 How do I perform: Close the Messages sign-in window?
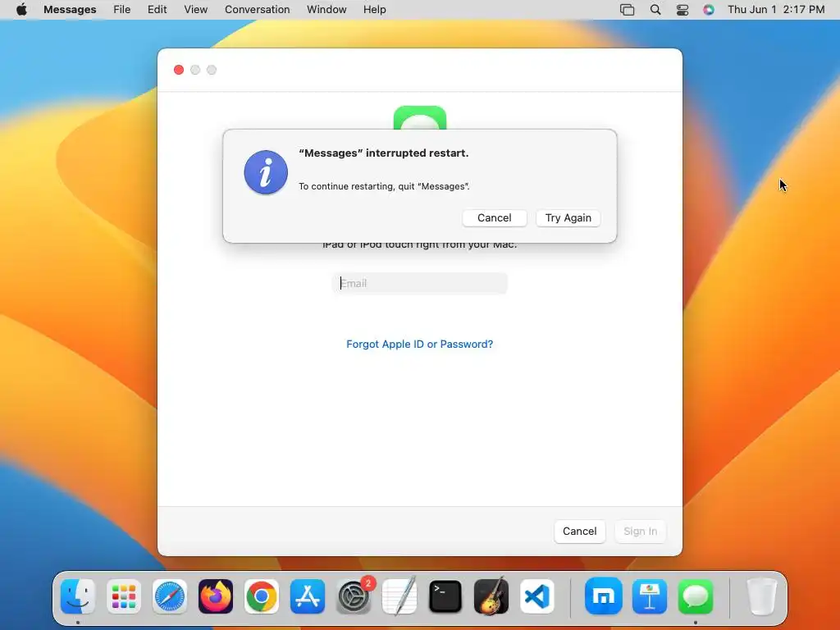click(179, 71)
